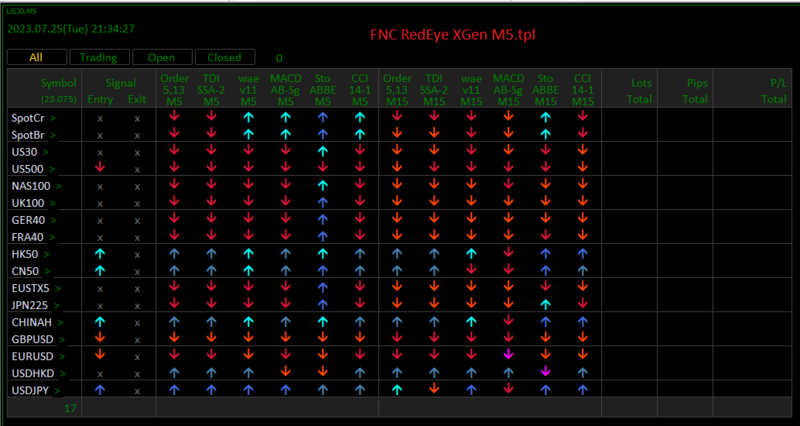Click SpotBr Sto ABBE M15 cyan up arrow
The width and height of the screenshot is (800, 426).
545,134
